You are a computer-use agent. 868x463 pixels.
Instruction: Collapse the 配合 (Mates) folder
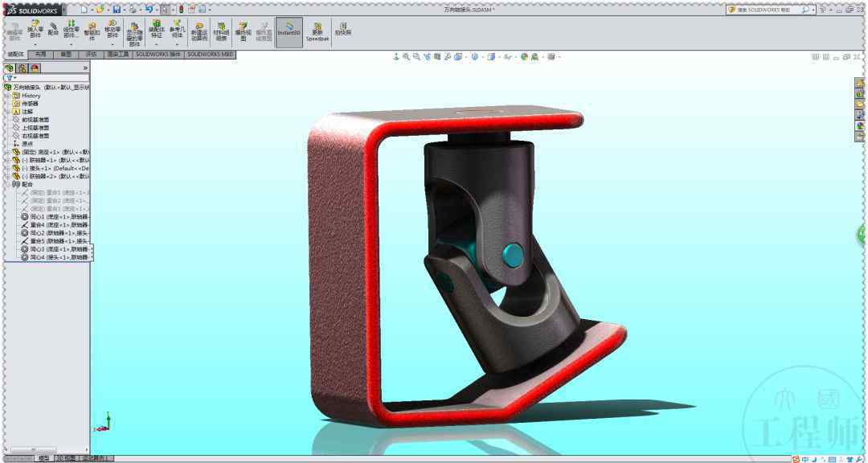click(8, 184)
